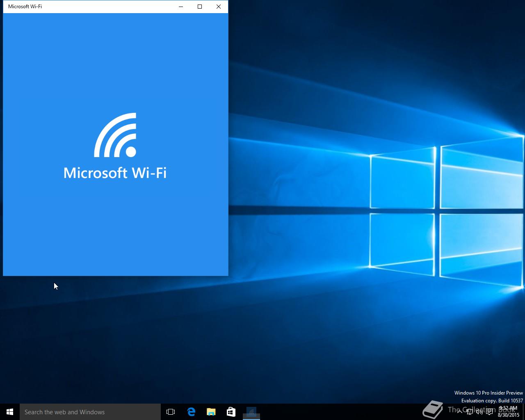Open the Windows Start menu
The height and width of the screenshot is (420, 525).
pyautogui.click(x=10, y=412)
